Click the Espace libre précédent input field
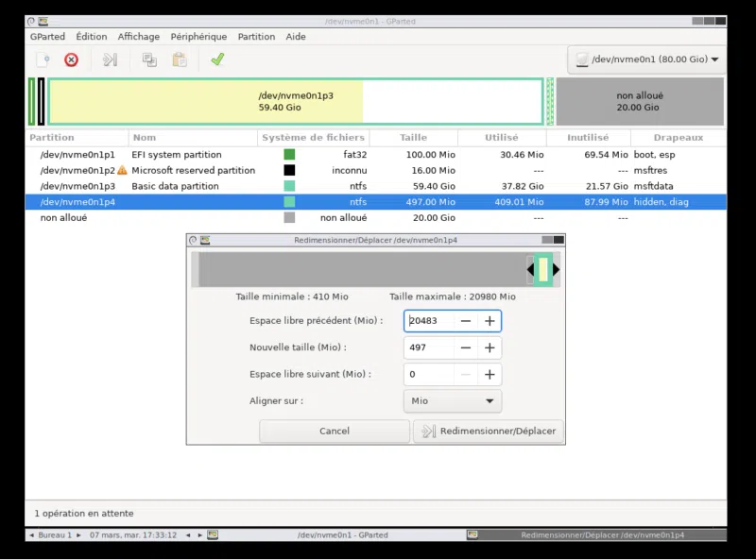Screen dimensions: 756x559 tap(427, 321)
